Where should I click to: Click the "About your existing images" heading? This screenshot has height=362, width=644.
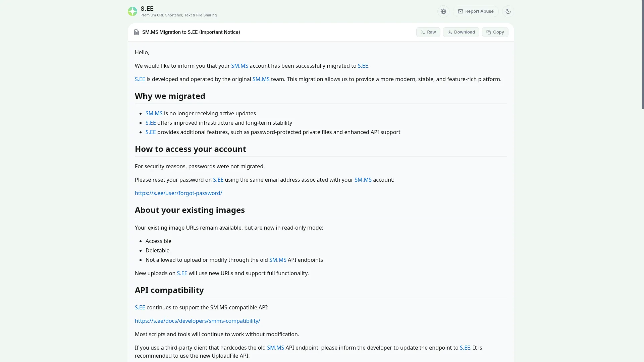coord(190,210)
